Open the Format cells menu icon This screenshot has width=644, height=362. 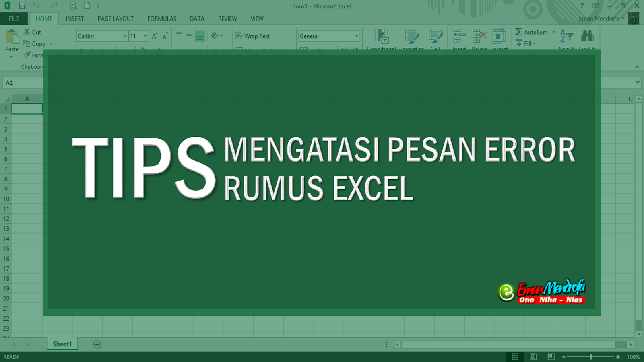(499, 36)
